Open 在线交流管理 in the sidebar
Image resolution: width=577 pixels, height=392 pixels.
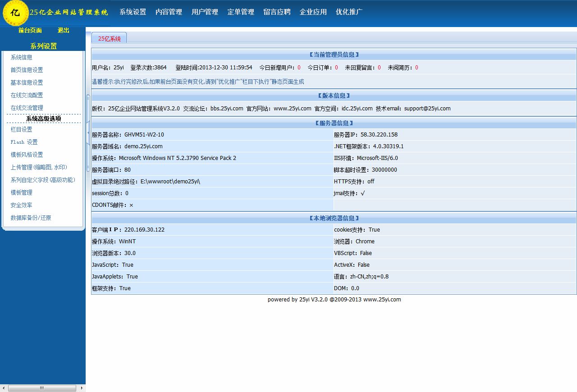27,108
